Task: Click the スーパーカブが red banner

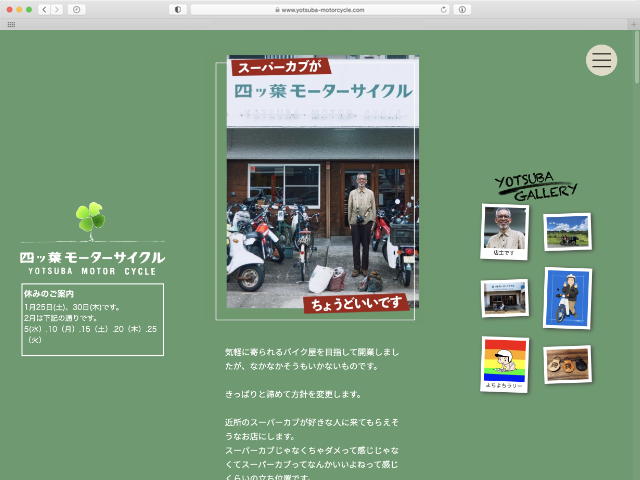Action: click(281, 67)
